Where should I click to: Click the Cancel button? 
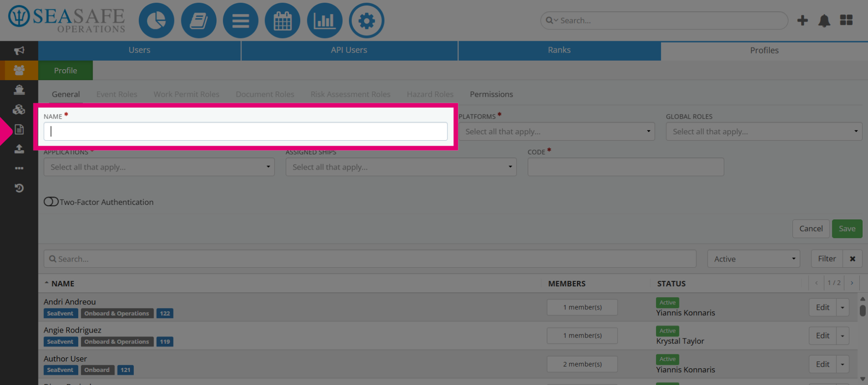pyautogui.click(x=811, y=229)
